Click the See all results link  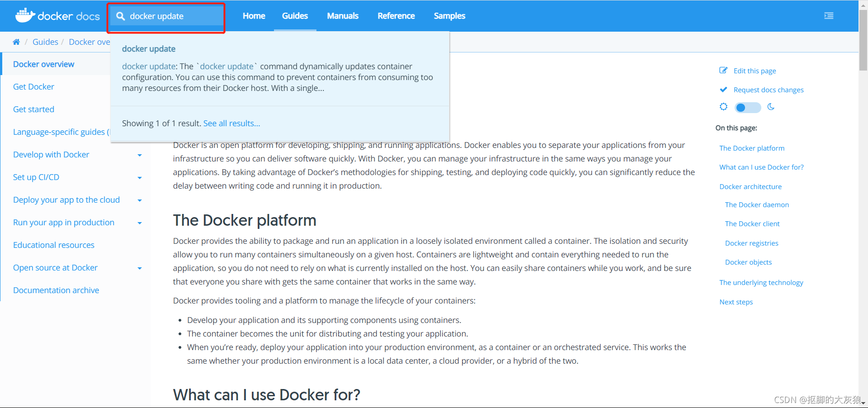[x=231, y=123]
